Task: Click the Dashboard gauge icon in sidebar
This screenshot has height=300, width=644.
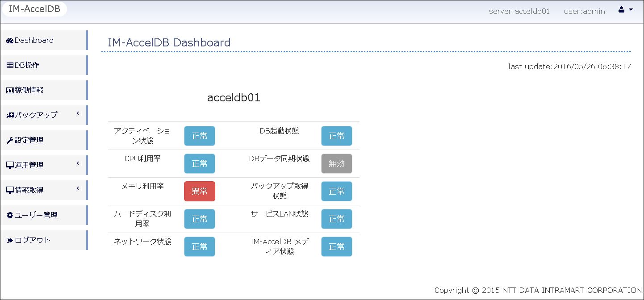Action: (10, 41)
